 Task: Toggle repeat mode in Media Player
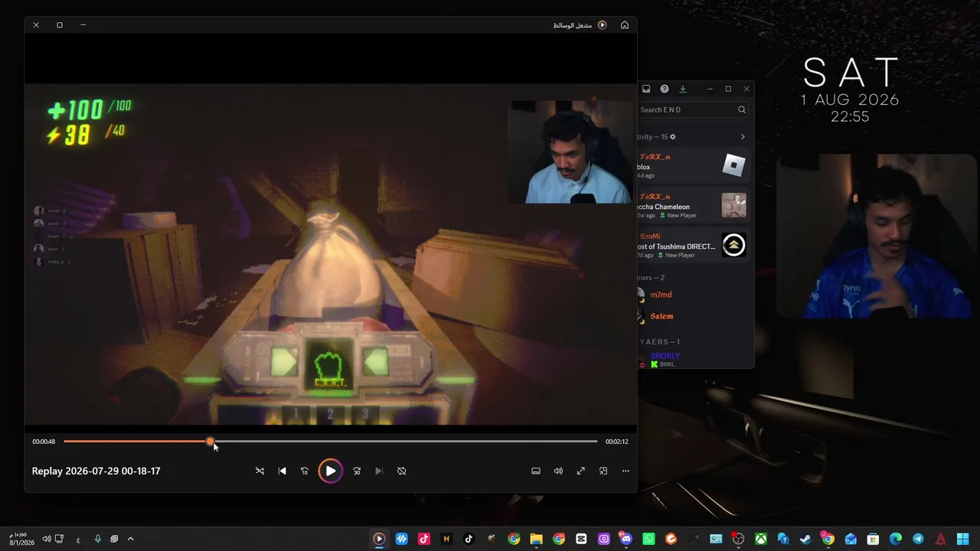click(401, 471)
